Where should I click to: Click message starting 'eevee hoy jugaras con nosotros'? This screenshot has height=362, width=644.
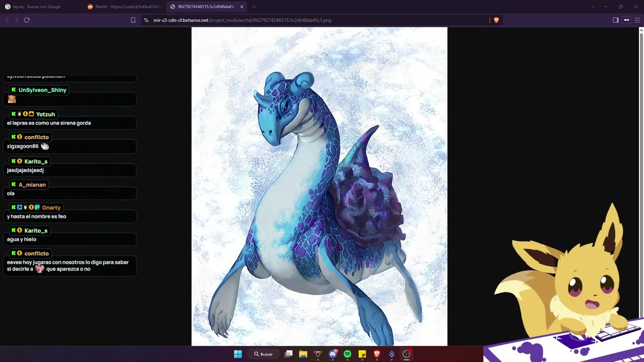tap(68, 265)
